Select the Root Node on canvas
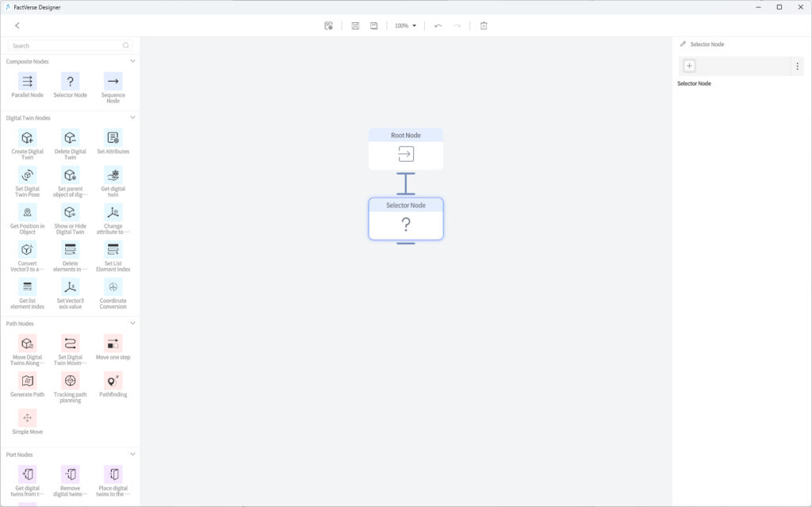 point(406,149)
